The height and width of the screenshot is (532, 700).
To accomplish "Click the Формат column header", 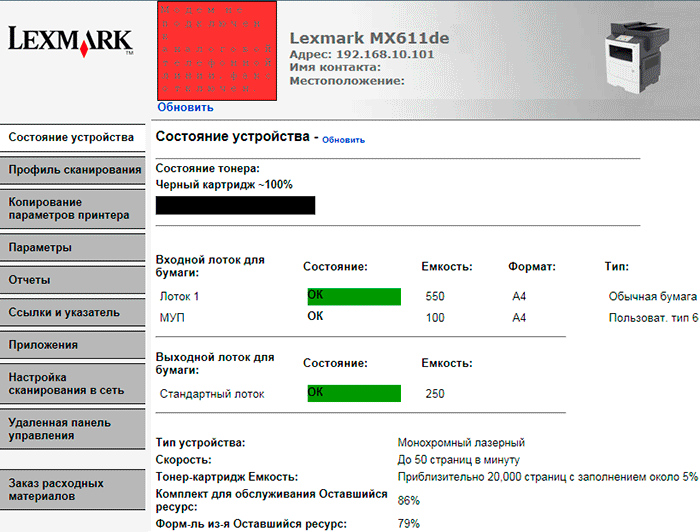I will pos(532,267).
